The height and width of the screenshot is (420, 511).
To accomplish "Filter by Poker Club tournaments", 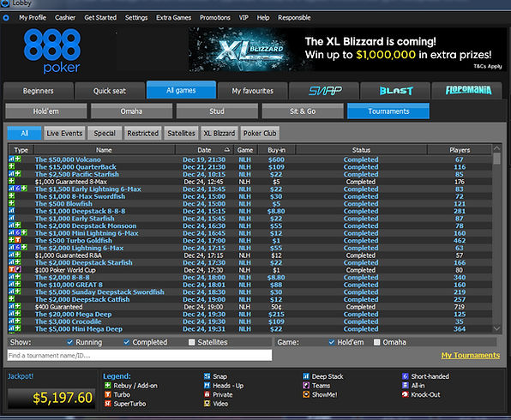I will coord(260,133).
